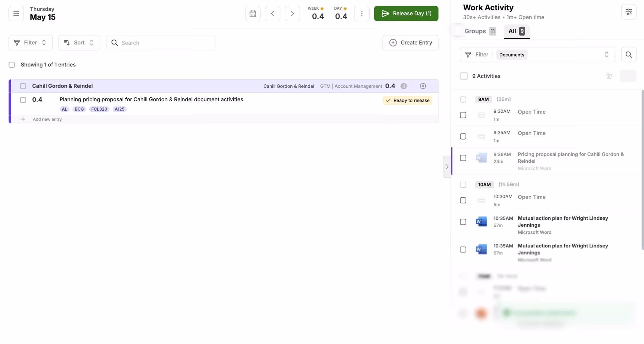Open the Sort dropdown

[79, 43]
